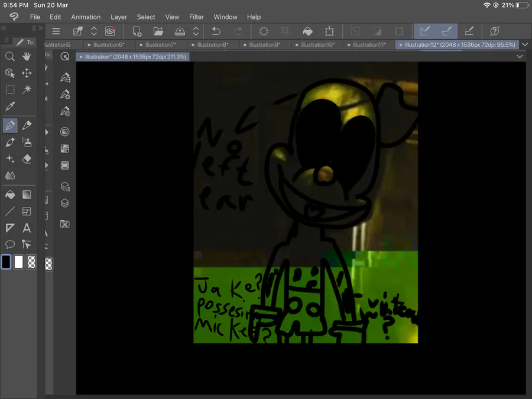The height and width of the screenshot is (399, 532).
Task: Collapse the tool palette with left arrows
Action: pyautogui.click(x=4, y=28)
